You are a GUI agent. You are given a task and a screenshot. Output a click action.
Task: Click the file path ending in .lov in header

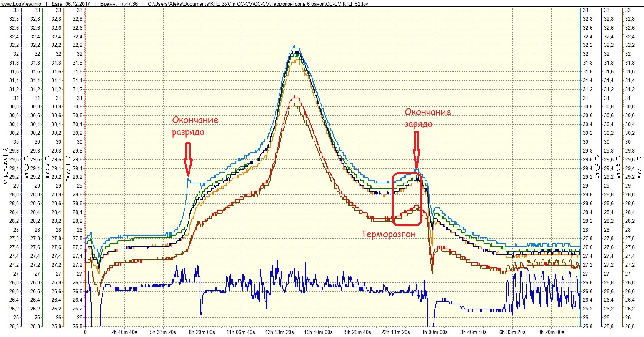coord(258,3)
